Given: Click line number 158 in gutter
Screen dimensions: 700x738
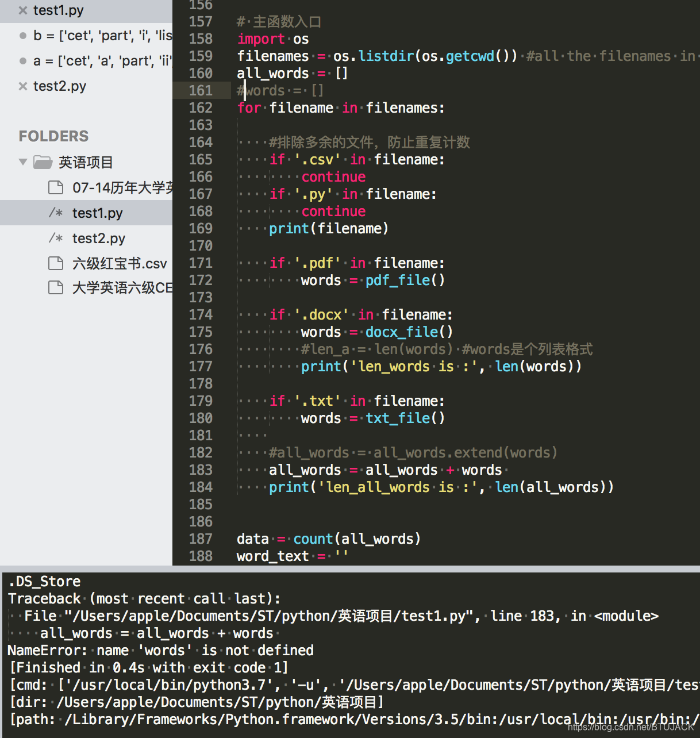Looking at the screenshot, I should [201, 39].
